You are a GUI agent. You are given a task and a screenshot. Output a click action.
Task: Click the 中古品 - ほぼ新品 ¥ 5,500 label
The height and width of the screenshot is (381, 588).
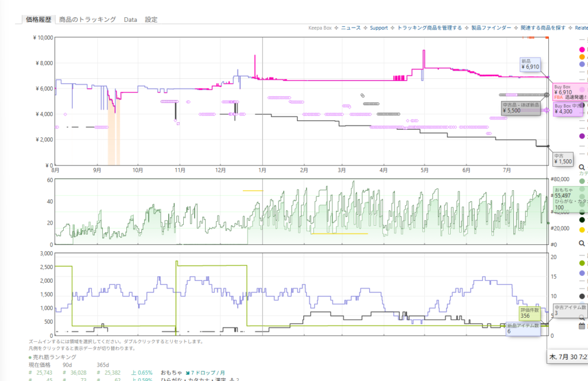click(521, 108)
